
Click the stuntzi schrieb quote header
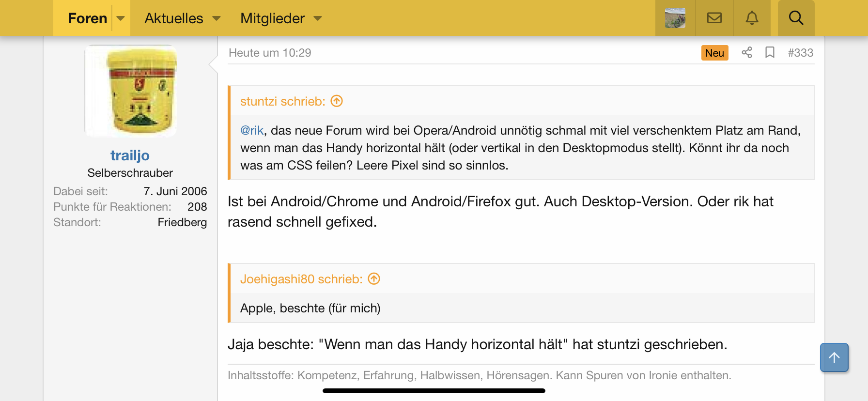click(282, 101)
